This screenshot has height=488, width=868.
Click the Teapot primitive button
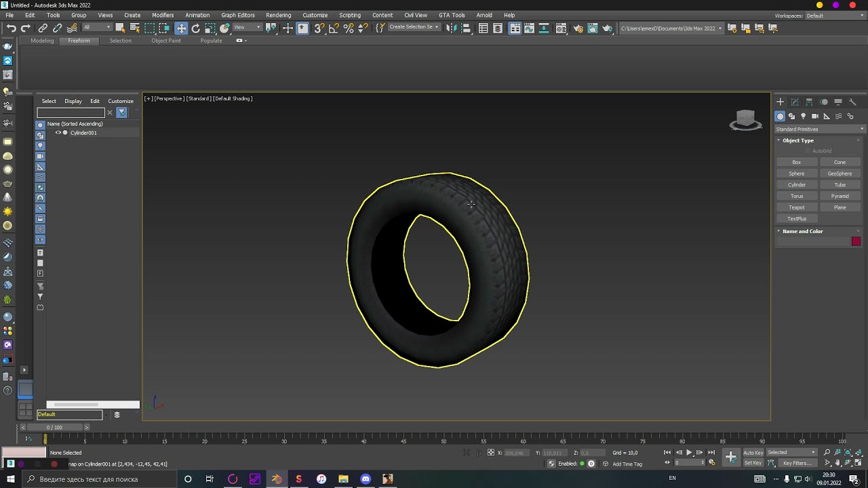(x=797, y=207)
